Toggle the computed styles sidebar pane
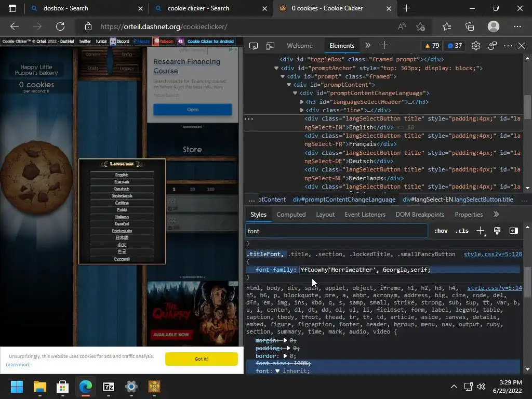532x399 pixels. 514,231
